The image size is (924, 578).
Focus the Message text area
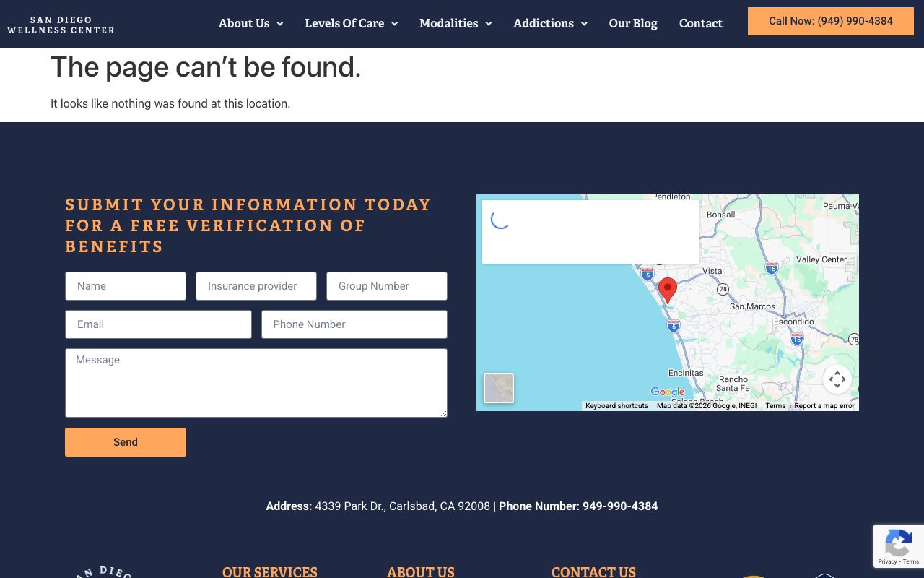(x=256, y=383)
